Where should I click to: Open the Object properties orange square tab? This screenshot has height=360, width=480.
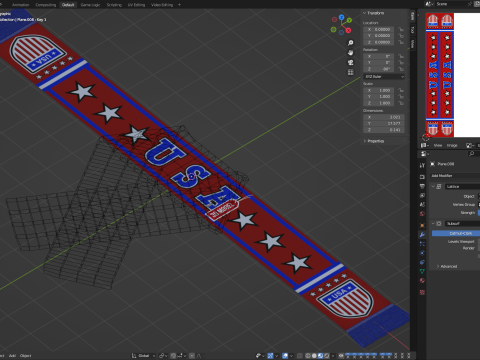pos(422,225)
